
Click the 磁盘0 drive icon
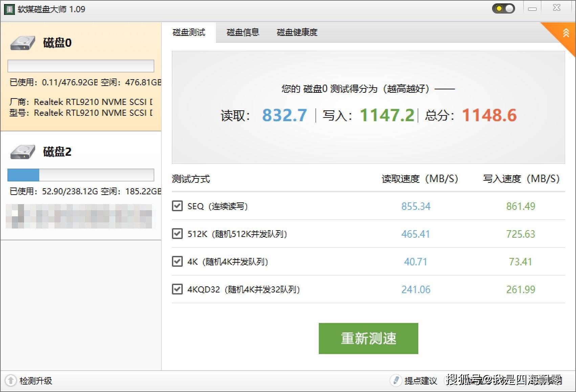pyautogui.click(x=22, y=43)
